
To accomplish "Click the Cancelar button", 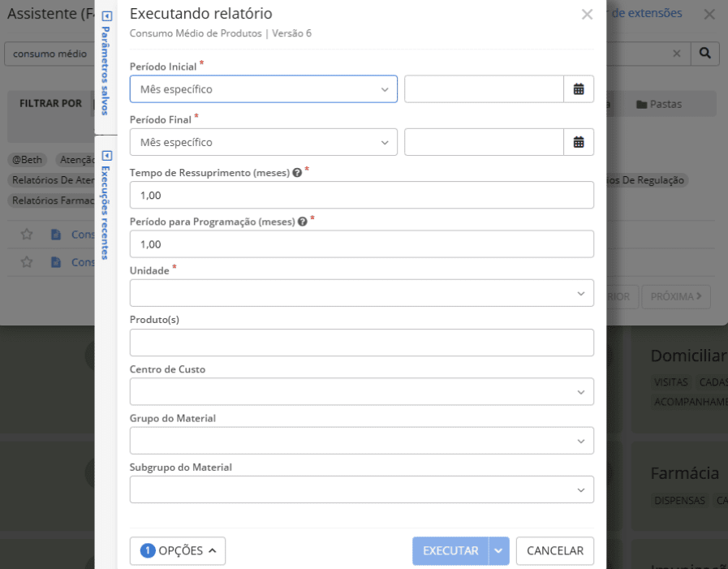I will [555, 551].
